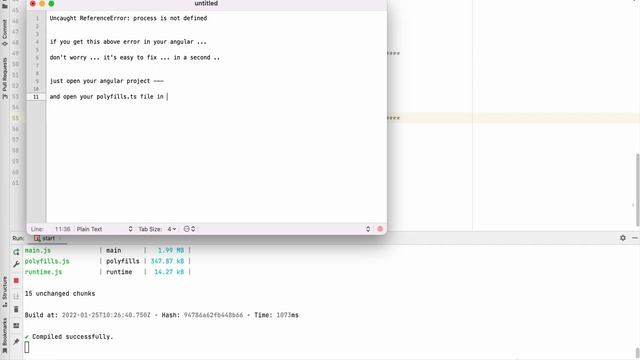Open the Plain Text language dropdown
Viewport: 640px width, 360px height.
click(104, 229)
